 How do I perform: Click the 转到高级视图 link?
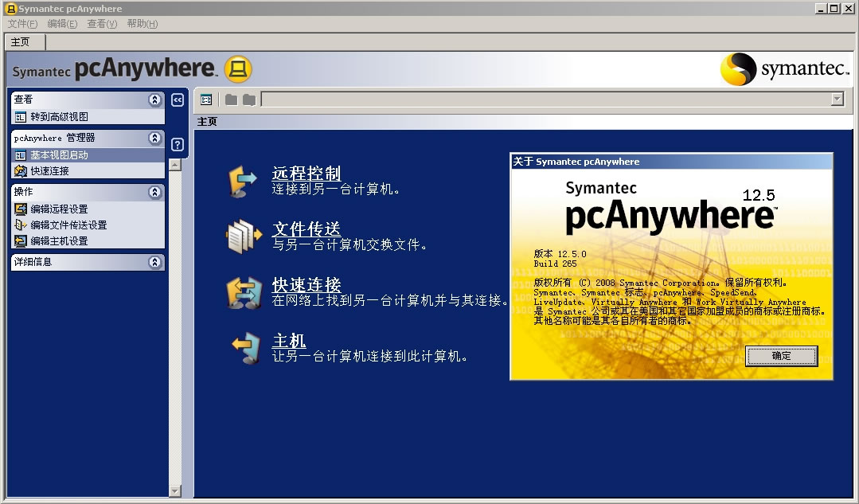click(58, 117)
